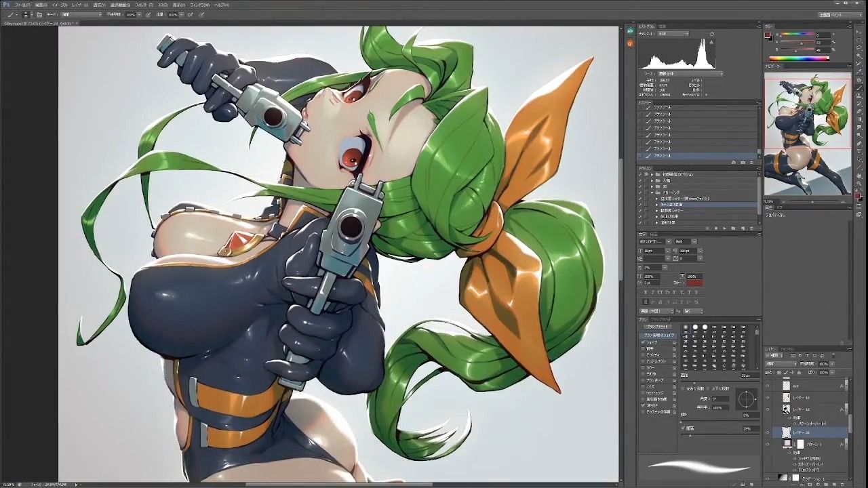Select the Pen tool
Screen dimensions: 868x488
(x=859, y=144)
